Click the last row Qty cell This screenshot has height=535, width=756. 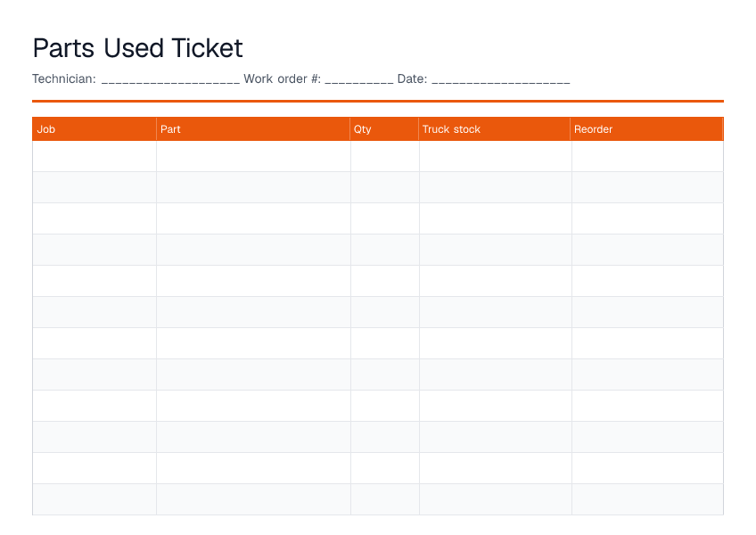click(385, 499)
